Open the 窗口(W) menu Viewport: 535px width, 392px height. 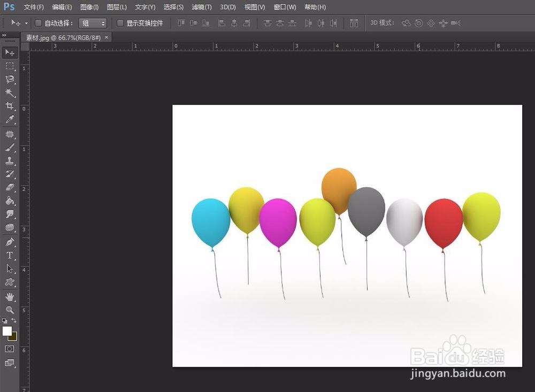coord(285,7)
